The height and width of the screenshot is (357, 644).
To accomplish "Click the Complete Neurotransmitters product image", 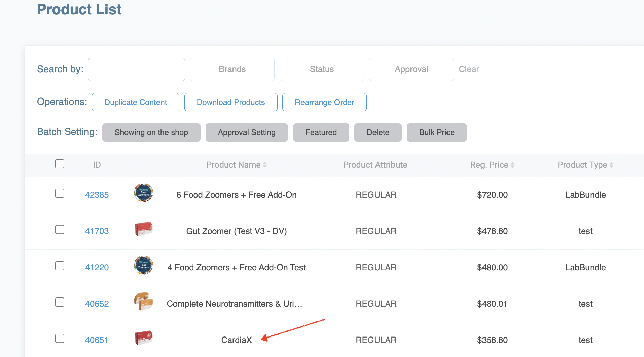I will click(x=143, y=301).
